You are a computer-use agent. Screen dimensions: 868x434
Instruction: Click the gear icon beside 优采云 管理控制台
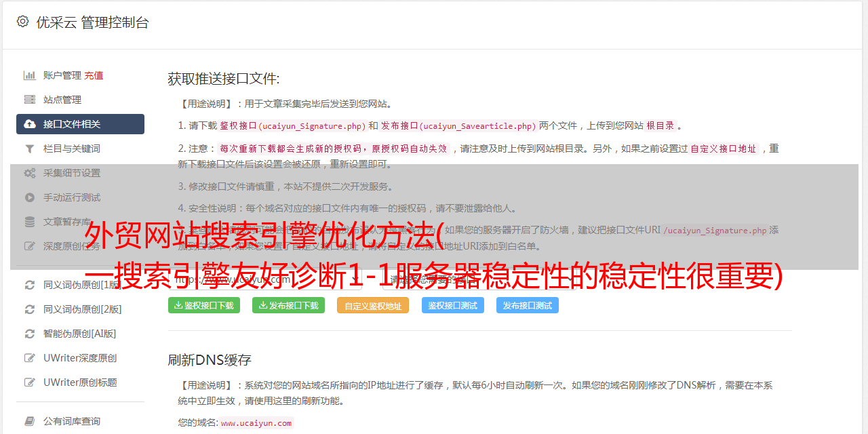[22, 22]
